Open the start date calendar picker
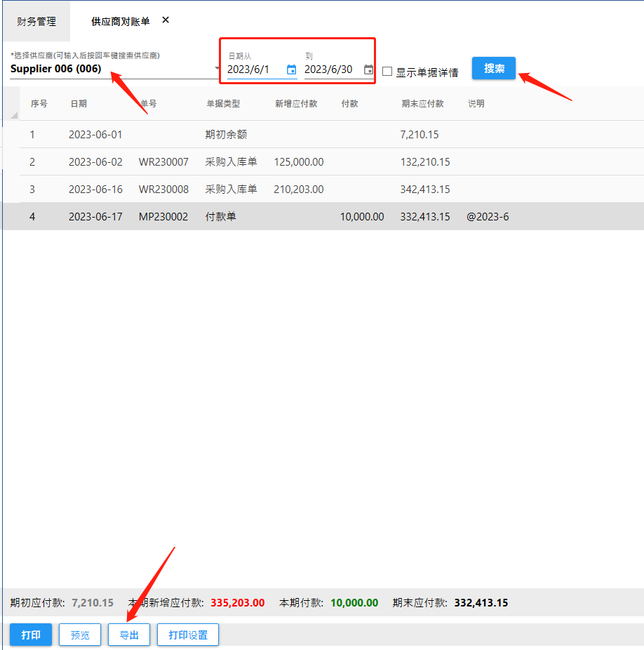The width and height of the screenshot is (644, 650). 292,69
